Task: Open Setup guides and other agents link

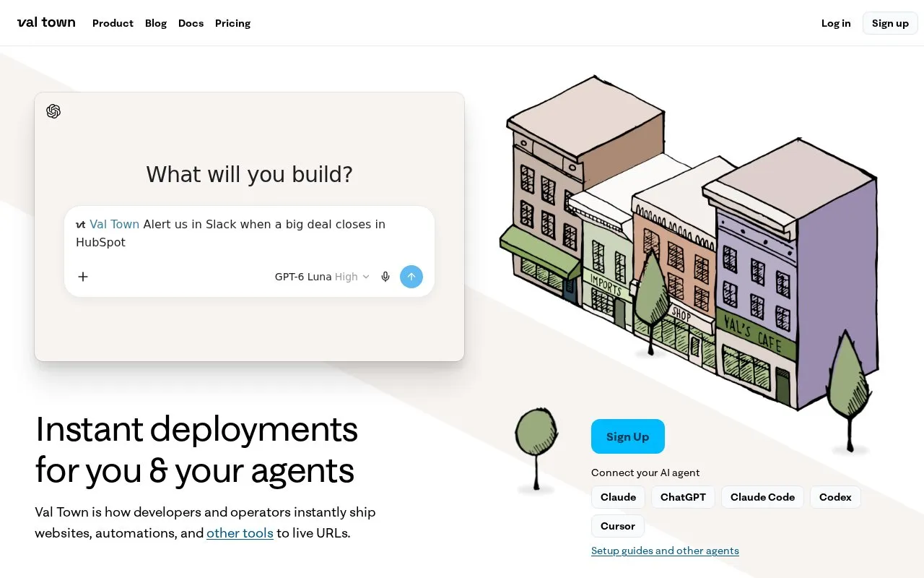Action: pyautogui.click(x=665, y=551)
